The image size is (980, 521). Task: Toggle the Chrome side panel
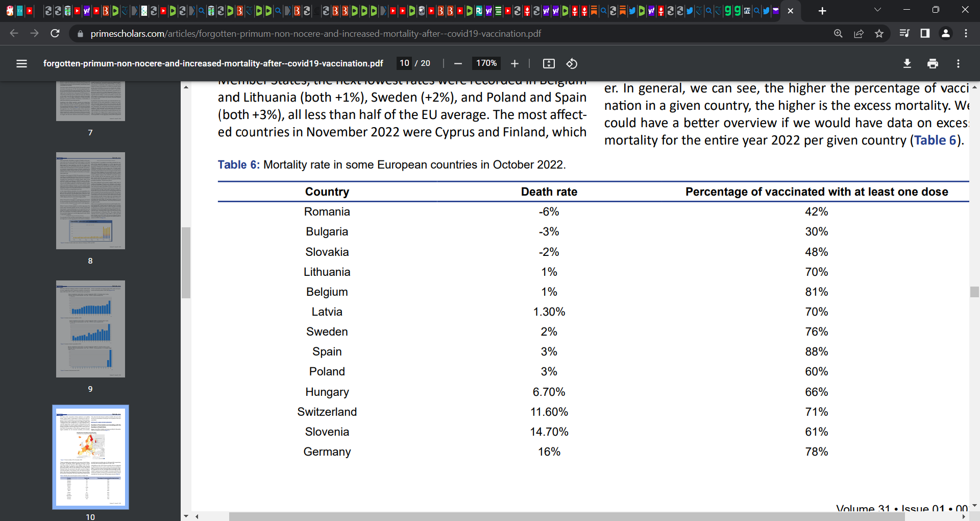925,33
